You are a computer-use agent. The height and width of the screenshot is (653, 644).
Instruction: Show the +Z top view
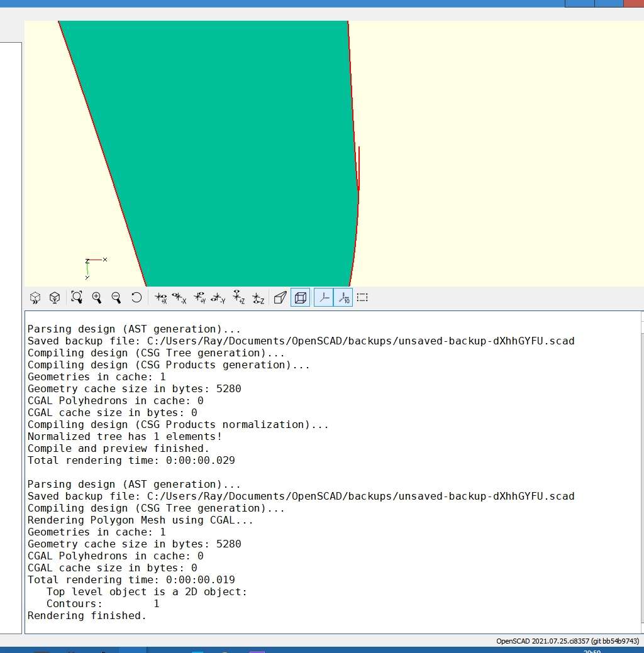click(238, 298)
